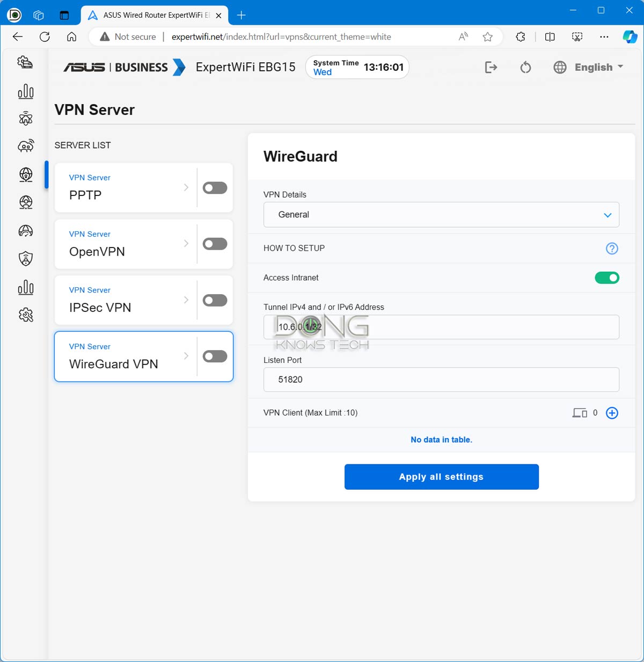Enable the IPSec VPN server toggle
This screenshot has height=662, width=644.
tap(215, 300)
